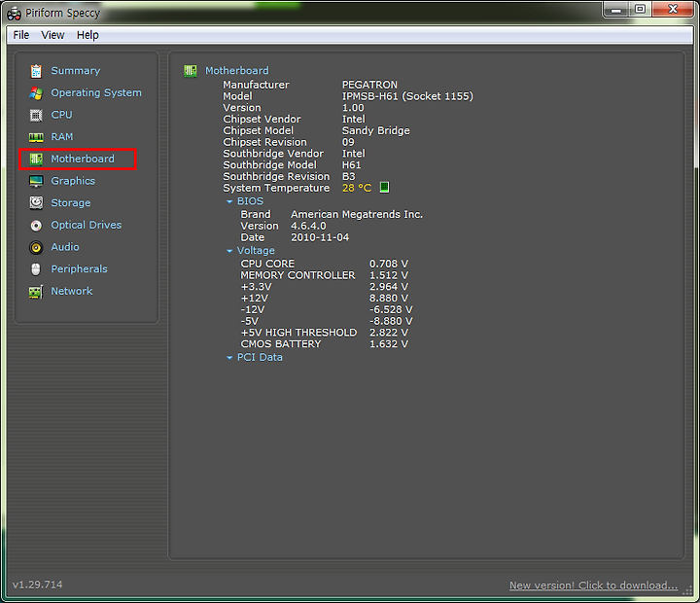Image resolution: width=700 pixels, height=603 pixels.
Task: Open the Graphics section
Action: (x=73, y=181)
